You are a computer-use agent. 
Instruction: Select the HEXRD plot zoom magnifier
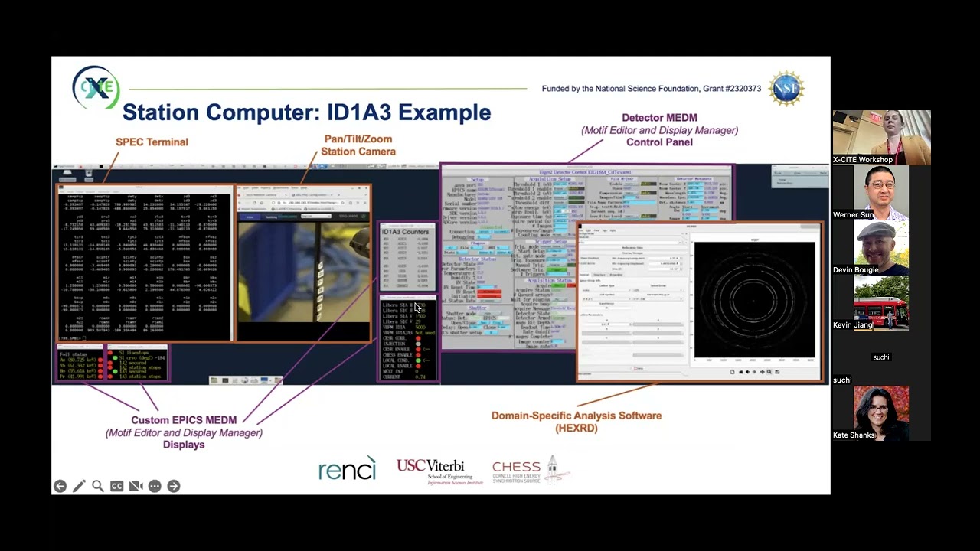[769, 372]
